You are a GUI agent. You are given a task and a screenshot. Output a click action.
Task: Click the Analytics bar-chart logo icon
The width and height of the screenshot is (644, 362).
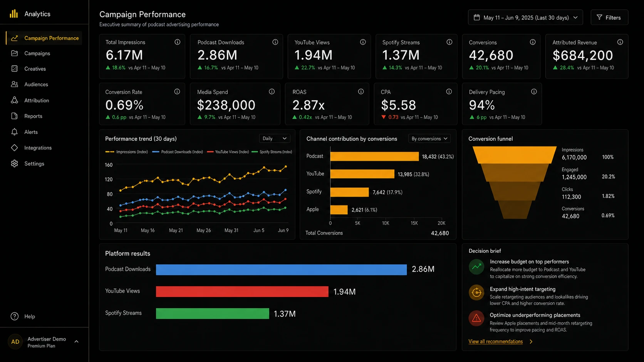tap(14, 13)
